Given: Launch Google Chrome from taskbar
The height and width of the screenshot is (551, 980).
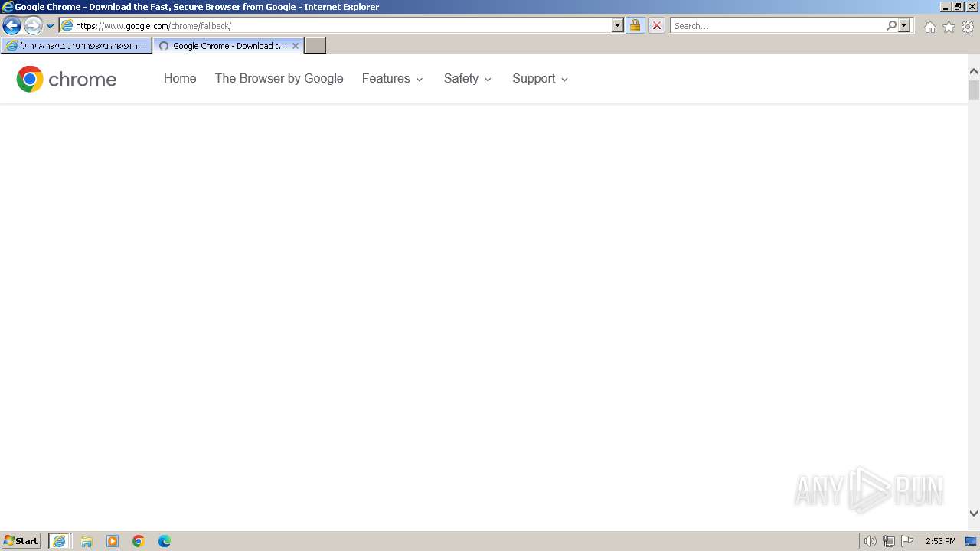Looking at the screenshot, I should [x=139, y=541].
